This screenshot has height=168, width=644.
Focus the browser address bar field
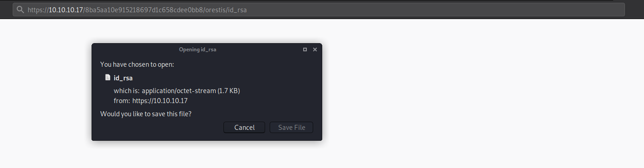(319, 10)
